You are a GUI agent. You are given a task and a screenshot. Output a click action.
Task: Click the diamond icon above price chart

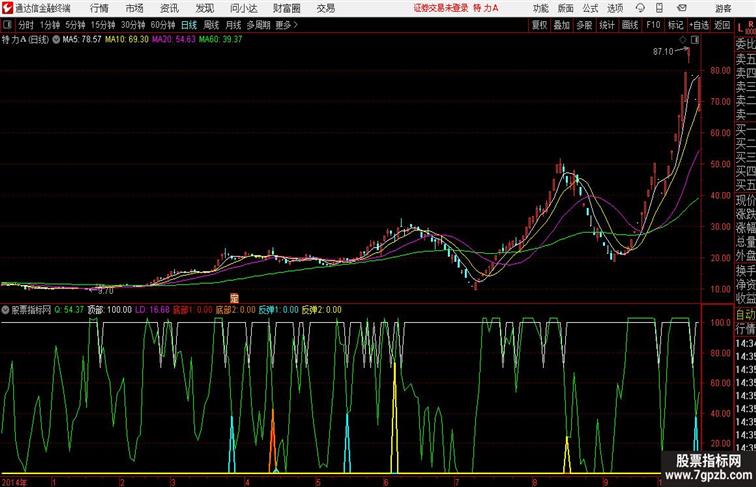683,40
